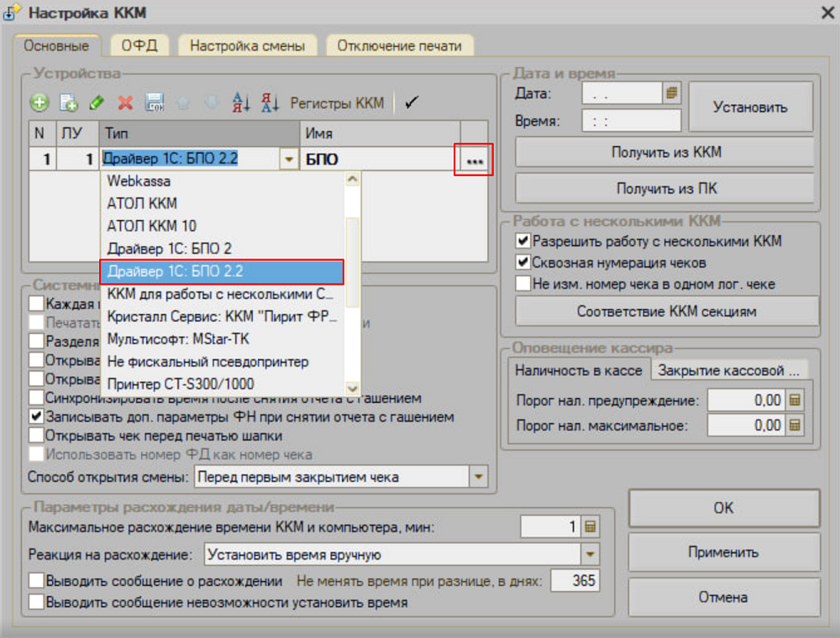840x638 pixels.
Task: Click the red X delete icon
Action: click(125, 103)
